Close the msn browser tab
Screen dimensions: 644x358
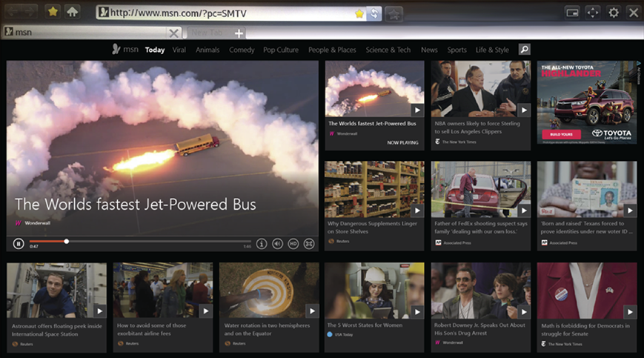[173, 33]
